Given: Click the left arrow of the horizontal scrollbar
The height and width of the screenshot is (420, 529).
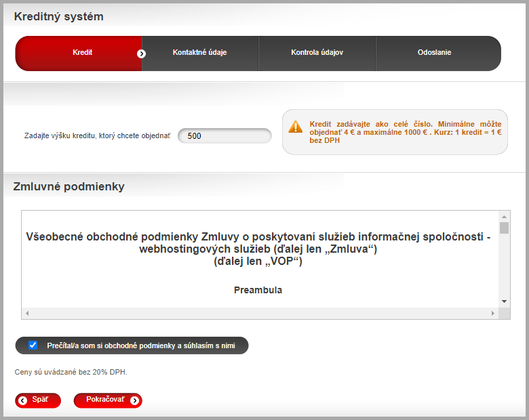Looking at the screenshot, I should click(x=26, y=314).
